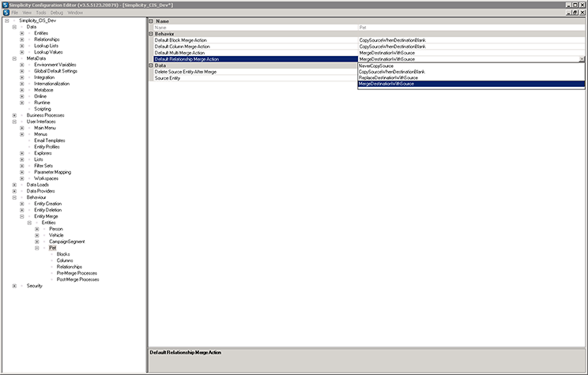Choose MergeDestinationWithSource in the dropdown list
The image size is (588, 375).
(471, 84)
